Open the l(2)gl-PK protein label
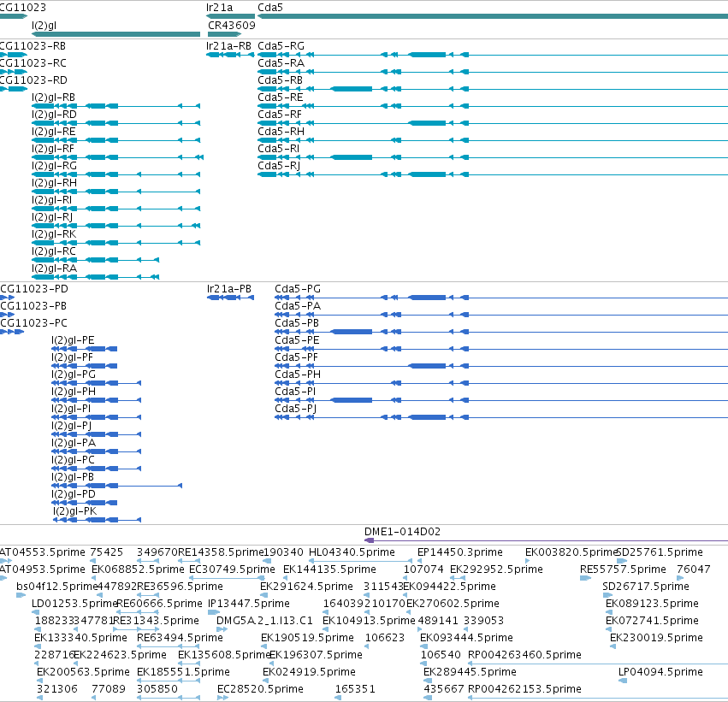 (74, 511)
